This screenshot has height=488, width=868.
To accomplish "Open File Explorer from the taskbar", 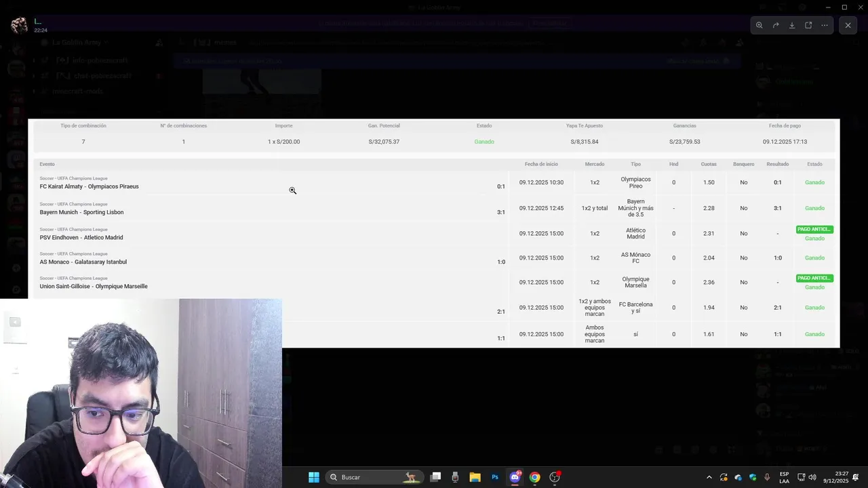I will click(475, 477).
